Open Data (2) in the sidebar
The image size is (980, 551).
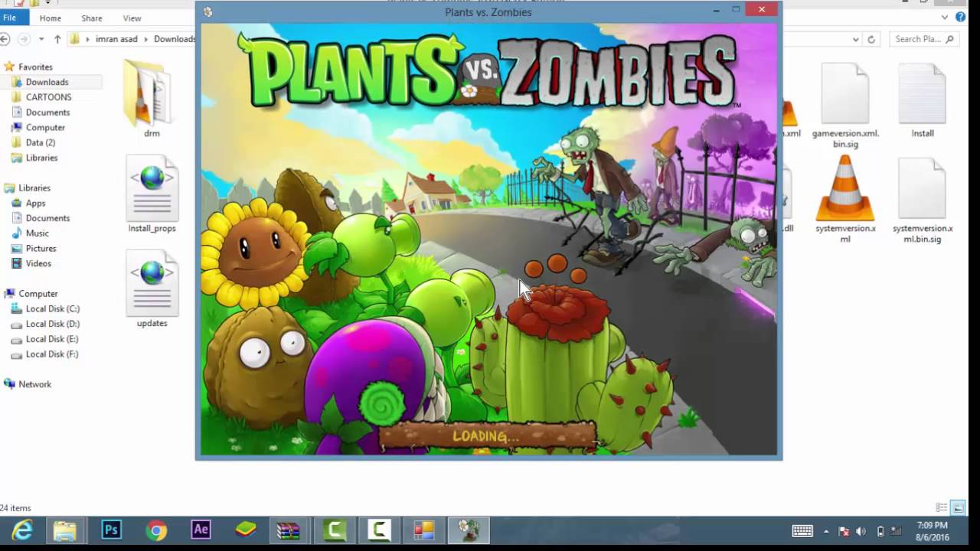40,142
